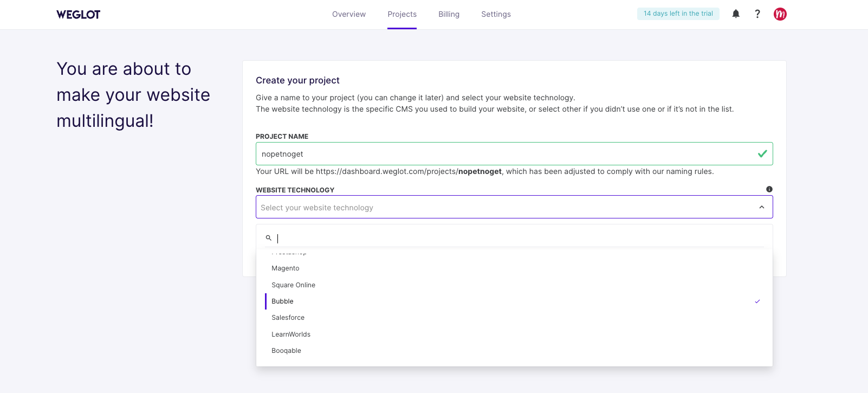Click the search magnifier icon in dropdown
Image resolution: width=868 pixels, height=393 pixels.
268,238
